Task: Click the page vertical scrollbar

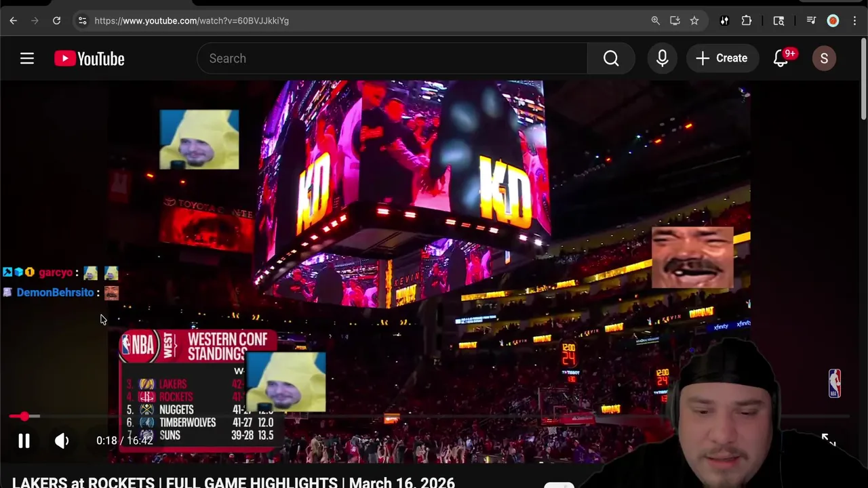Action: [x=863, y=78]
